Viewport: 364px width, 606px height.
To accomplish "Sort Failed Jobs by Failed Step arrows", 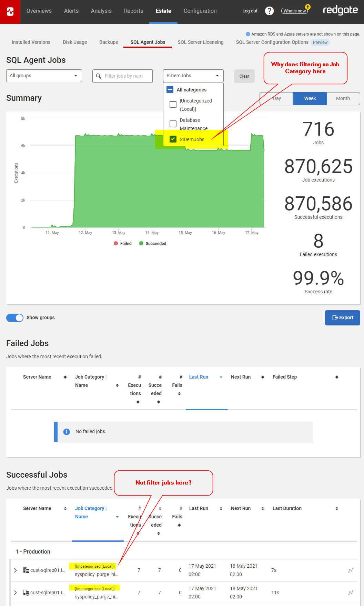I will [x=337, y=377].
